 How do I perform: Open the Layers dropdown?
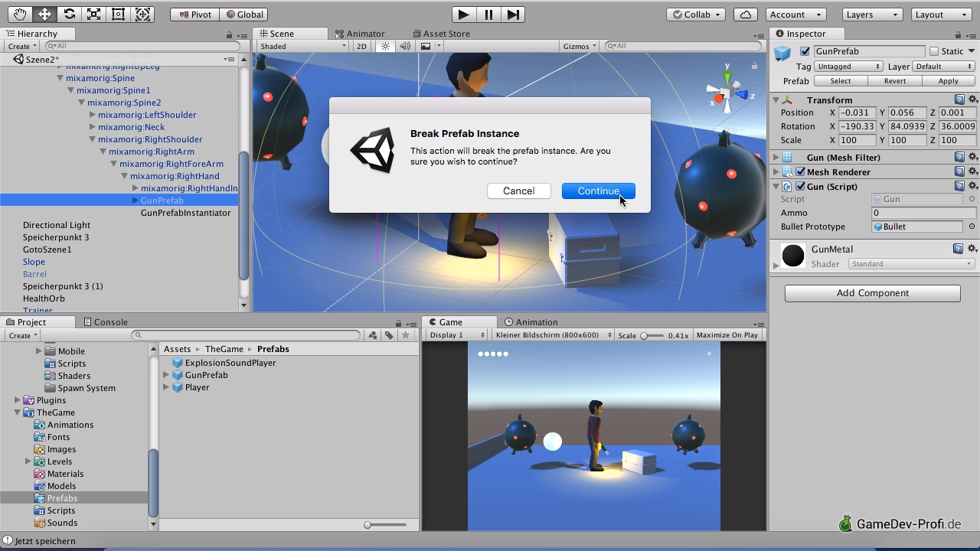point(873,14)
